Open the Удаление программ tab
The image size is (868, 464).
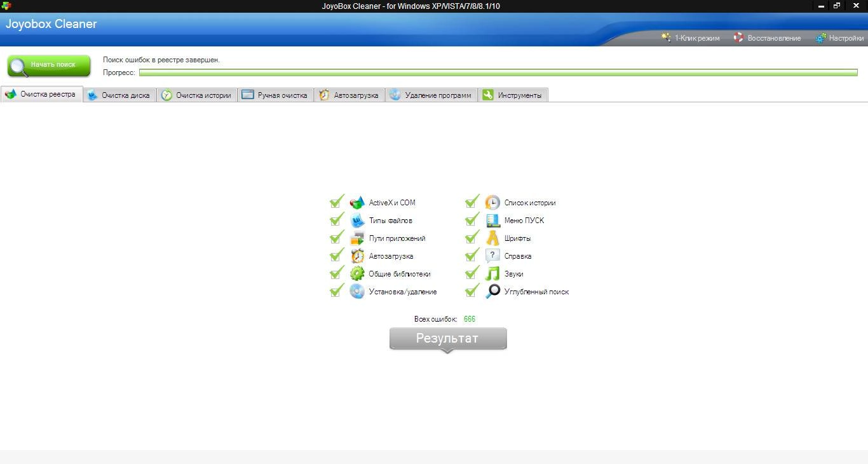(x=431, y=95)
